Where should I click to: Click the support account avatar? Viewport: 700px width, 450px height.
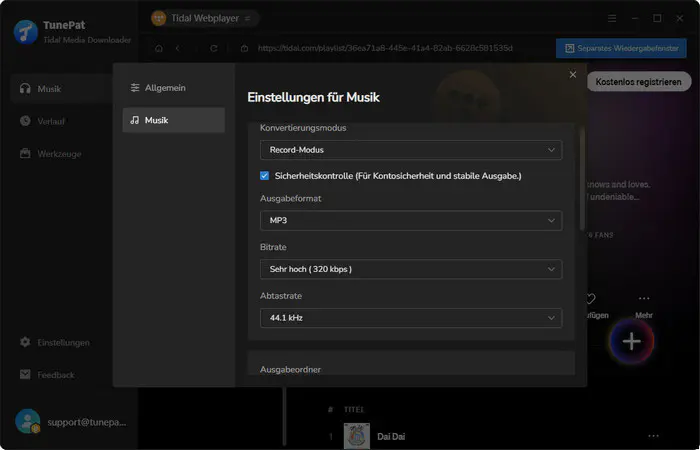point(28,421)
